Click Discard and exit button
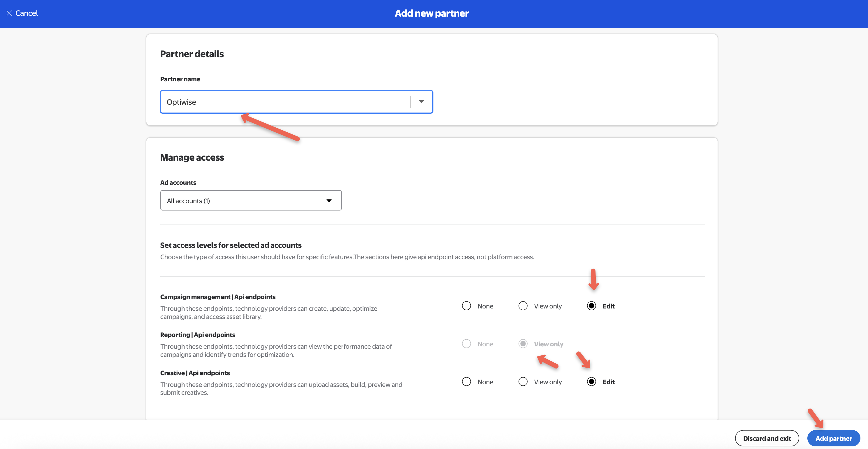Screen dimensions: 868x449 (x=767, y=438)
